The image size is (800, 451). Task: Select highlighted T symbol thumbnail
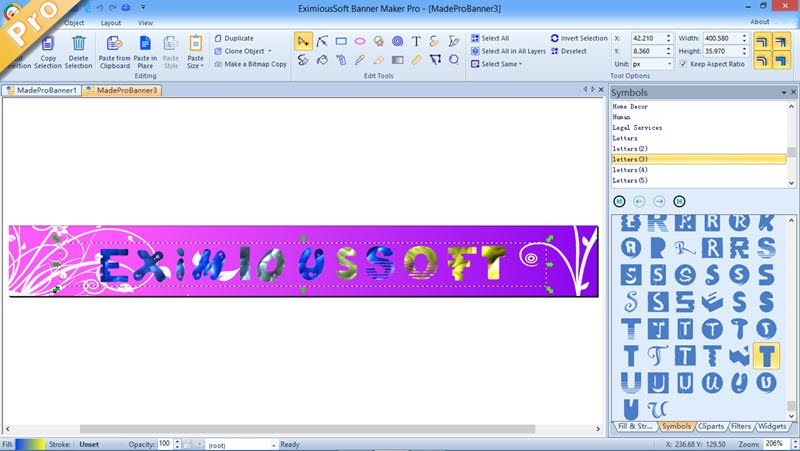coord(766,356)
